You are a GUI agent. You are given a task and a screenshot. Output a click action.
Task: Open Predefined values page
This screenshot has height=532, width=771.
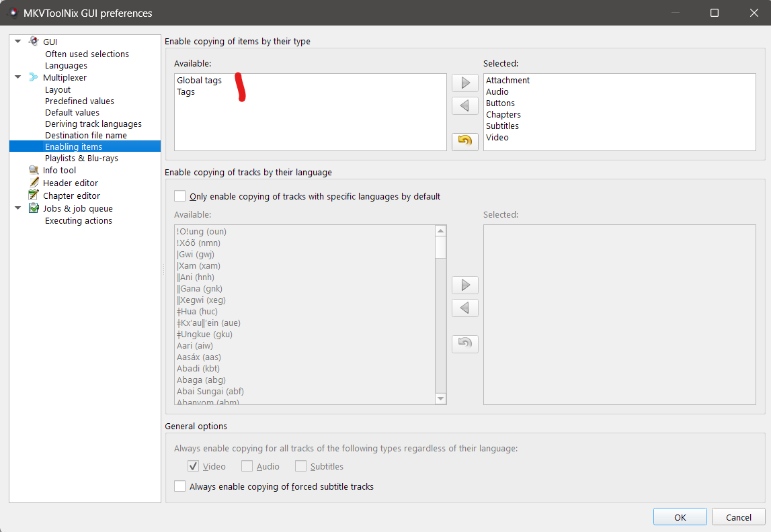point(80,101)
